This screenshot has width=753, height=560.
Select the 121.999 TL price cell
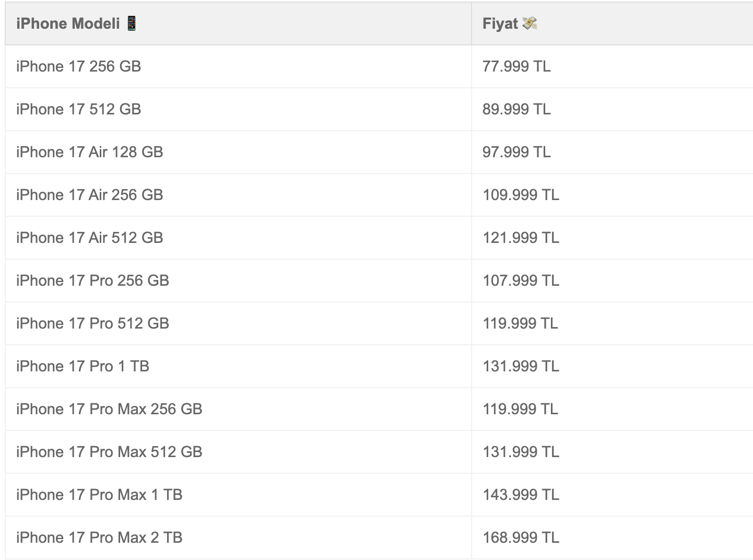pyautogui.click(x=521, y=238)
